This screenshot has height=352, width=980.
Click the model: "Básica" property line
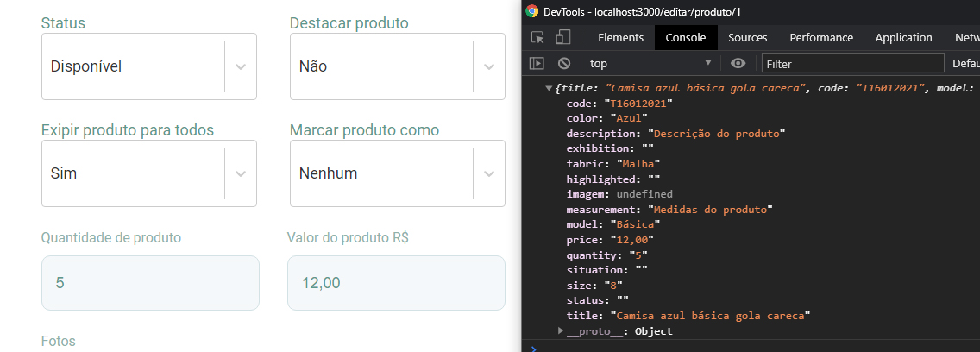coord(613,224)
